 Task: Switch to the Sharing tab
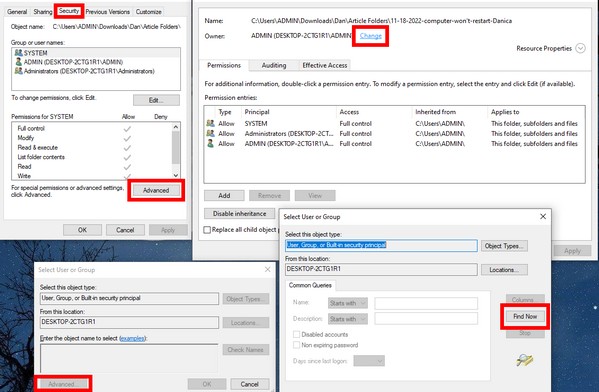(x=43, y=12)
